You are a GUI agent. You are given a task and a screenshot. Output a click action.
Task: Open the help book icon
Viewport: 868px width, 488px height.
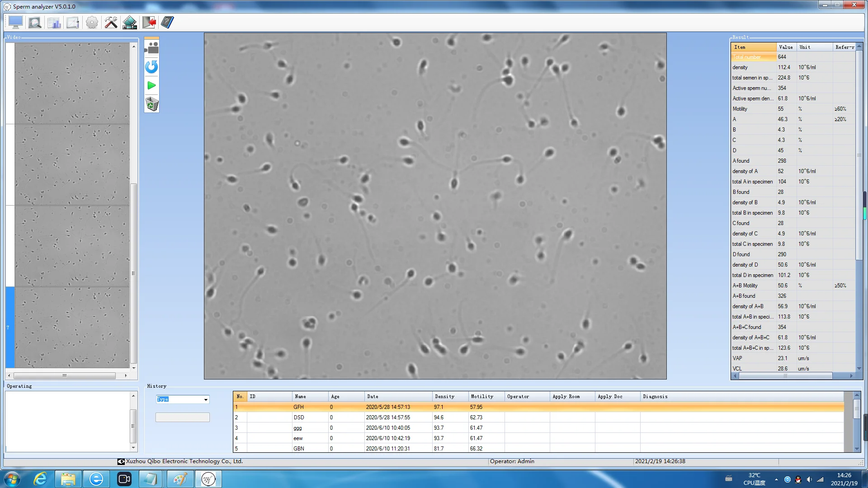pyautogui.click(x=167, y=22)
